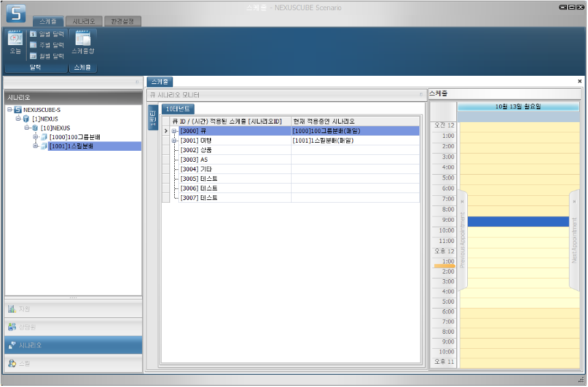Viewport: 588px width, 387px height.
Task: Open the 시나리오 section in bottom sidebar
Action: pos(74,345)
